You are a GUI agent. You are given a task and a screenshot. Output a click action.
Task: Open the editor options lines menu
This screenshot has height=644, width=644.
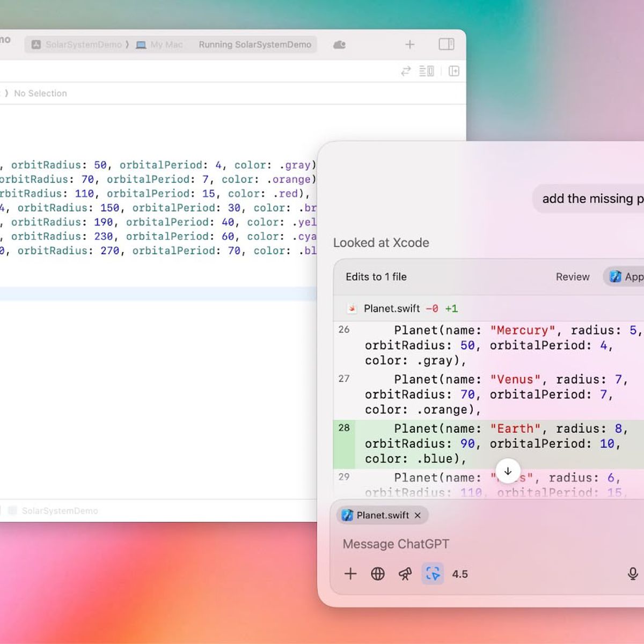point(427,71)
